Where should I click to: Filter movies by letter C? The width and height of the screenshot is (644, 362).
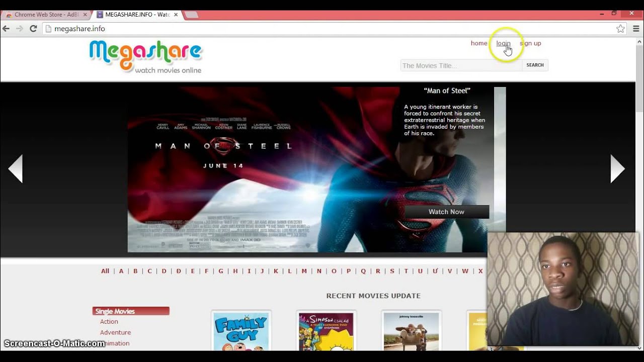click(149, 271)
